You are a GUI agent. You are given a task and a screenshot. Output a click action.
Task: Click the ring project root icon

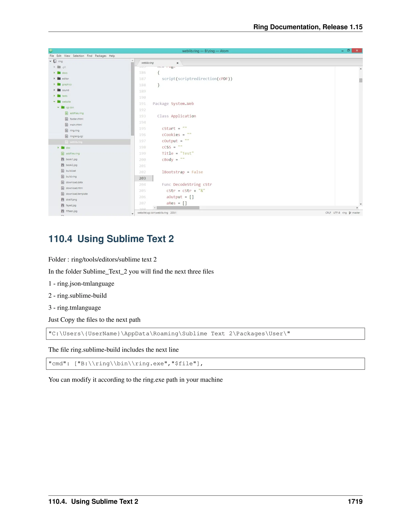55,61
